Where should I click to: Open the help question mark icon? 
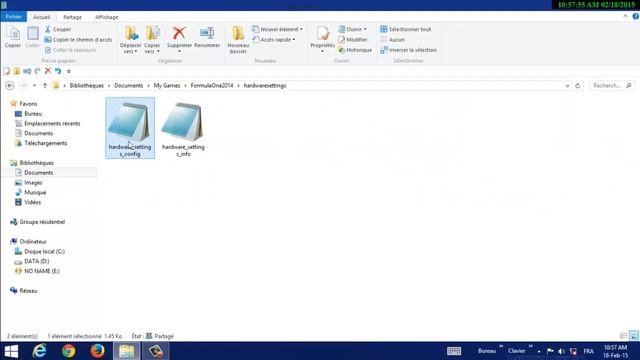(x=636, y=16)
